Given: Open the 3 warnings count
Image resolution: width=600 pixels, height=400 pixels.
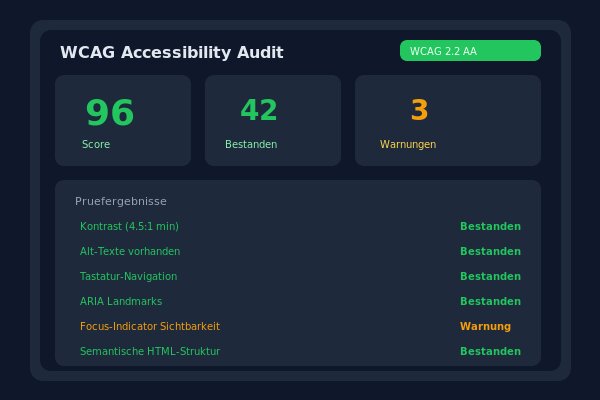Looking at the screenshot, I should pos(419,110).
